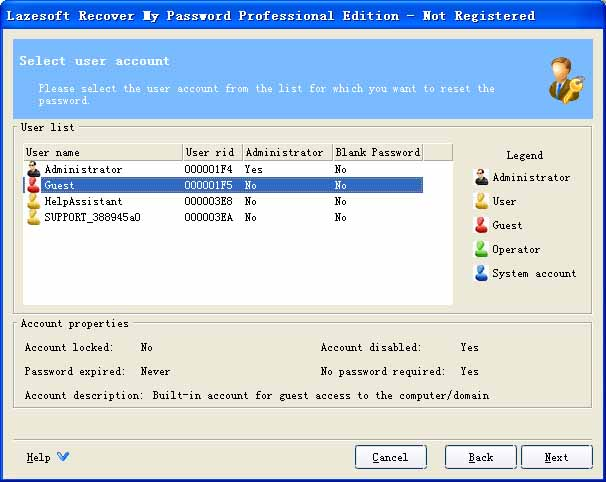Click rid value 000003EA

[x=208, y=217]
